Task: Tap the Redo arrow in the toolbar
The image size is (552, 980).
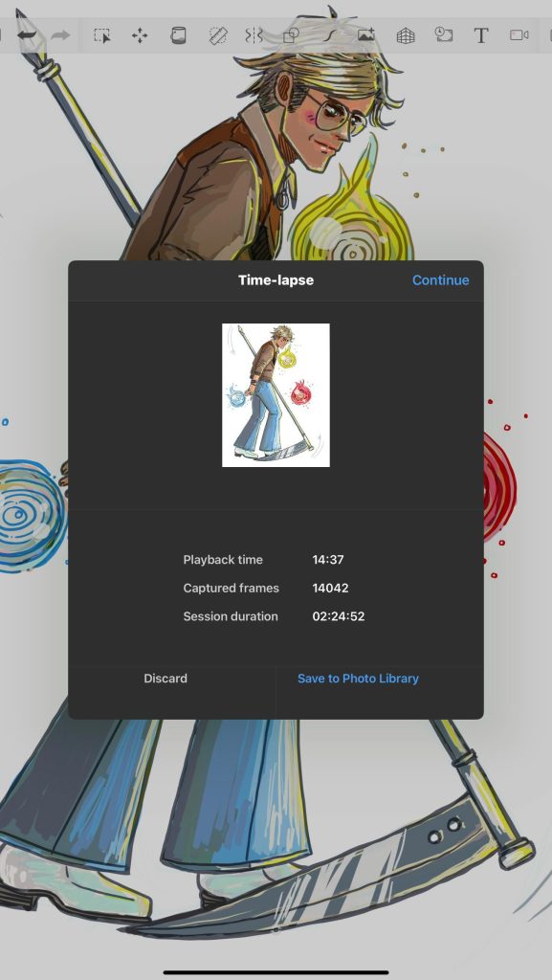Action: [60, 35]
